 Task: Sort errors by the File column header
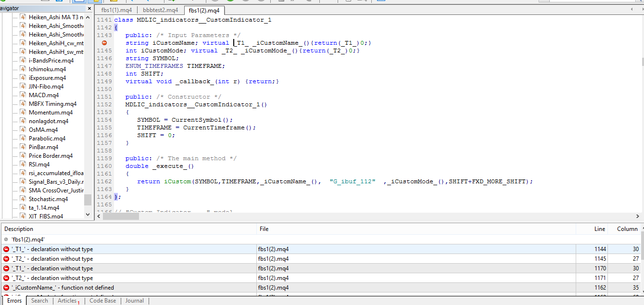(x=416, y=229)
